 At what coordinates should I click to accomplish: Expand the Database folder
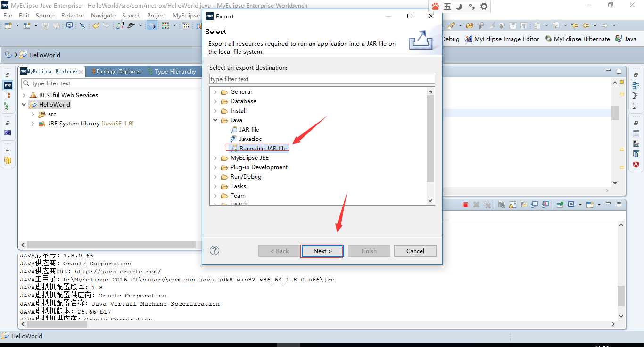click(x=215, y=101)
